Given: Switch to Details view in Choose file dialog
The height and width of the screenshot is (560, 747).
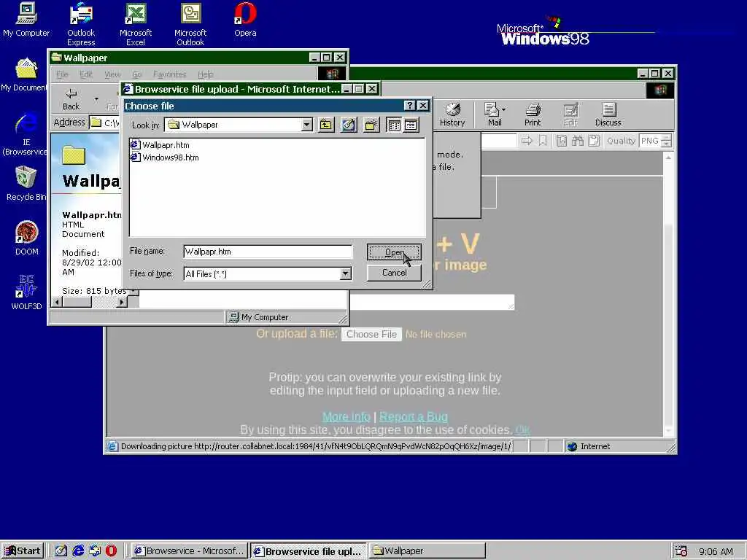Looking at the screenshot, I should pos(411,125).
